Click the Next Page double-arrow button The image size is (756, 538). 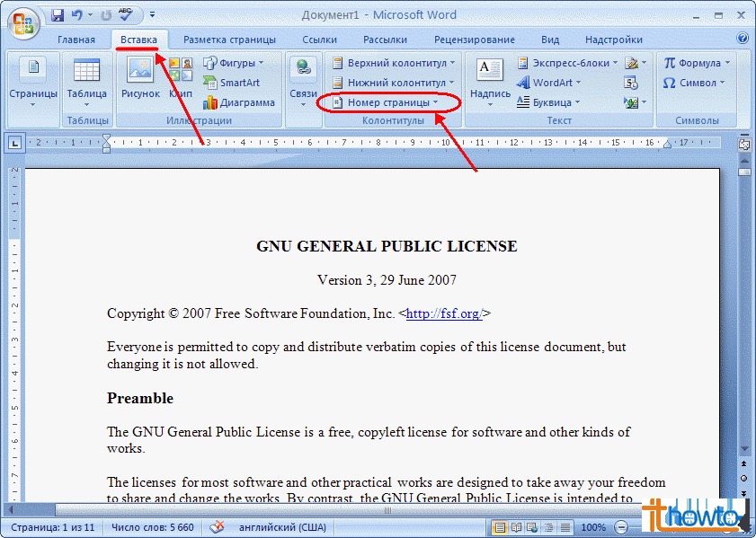click(x=744, y=493)
